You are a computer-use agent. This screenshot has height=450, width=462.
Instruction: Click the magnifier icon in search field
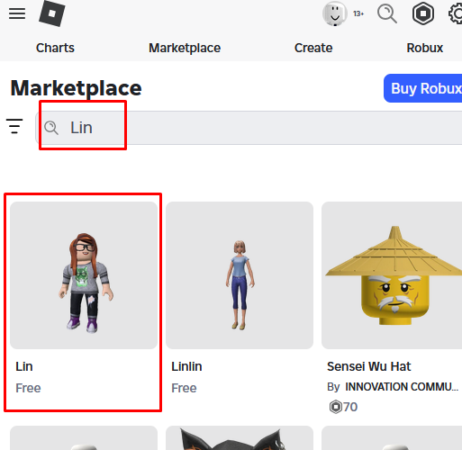tap(51, 128)
